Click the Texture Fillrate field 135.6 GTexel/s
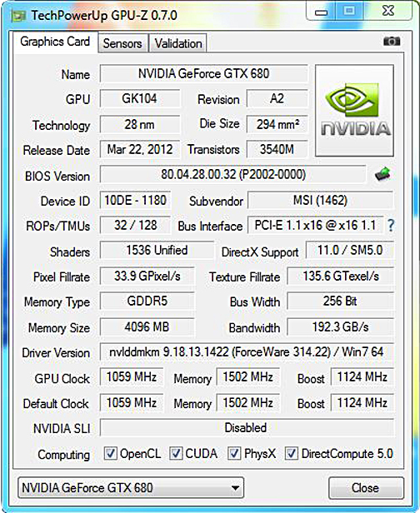The image size is (420, 513). point(341,276)
